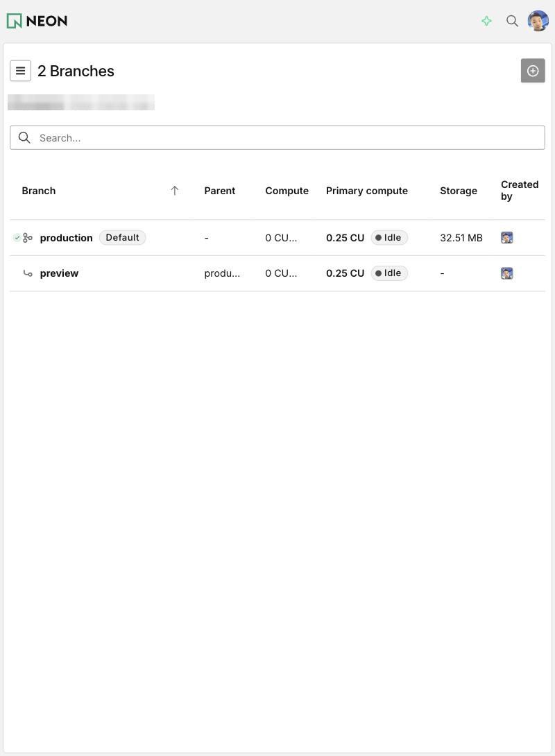
Task: Click the Idle status in preview row
Action: [x=389, y=273]
